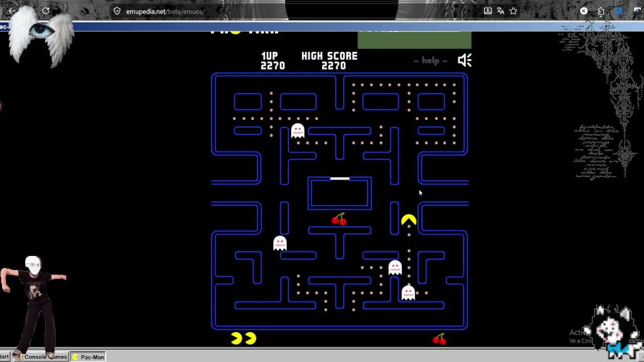Image resolution: width=644 pixels, height=362 pixels.
Task: Select the Pac-Man taskbar button
Action: (88, 357)
